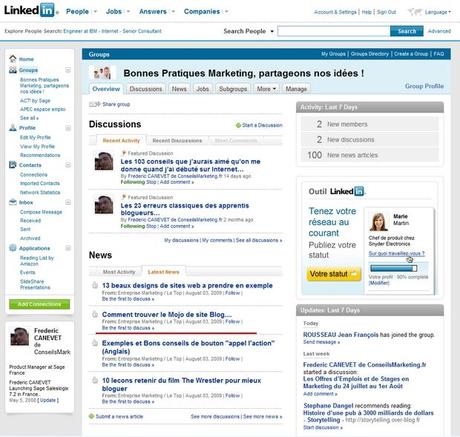Open the Language dropdown
Image resolution: width=460 pixels, height=437 pixels.
tap(438, 12)
